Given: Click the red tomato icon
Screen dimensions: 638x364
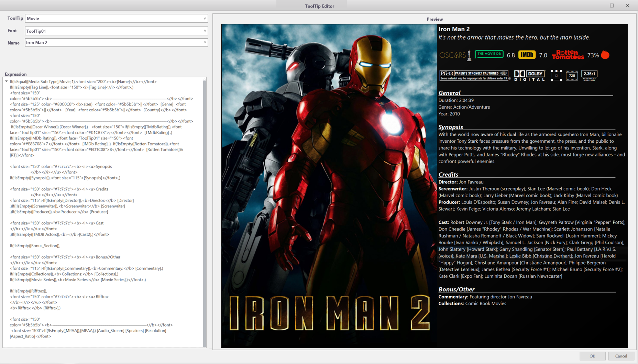Looking at the screenshot, I should [x=605, y=55].
